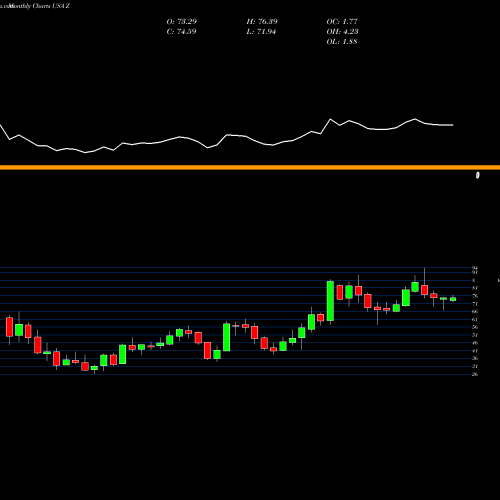Click the 'OH: 4.23' value
Screen dimensions: 500x500
click(x=342, y=32)
